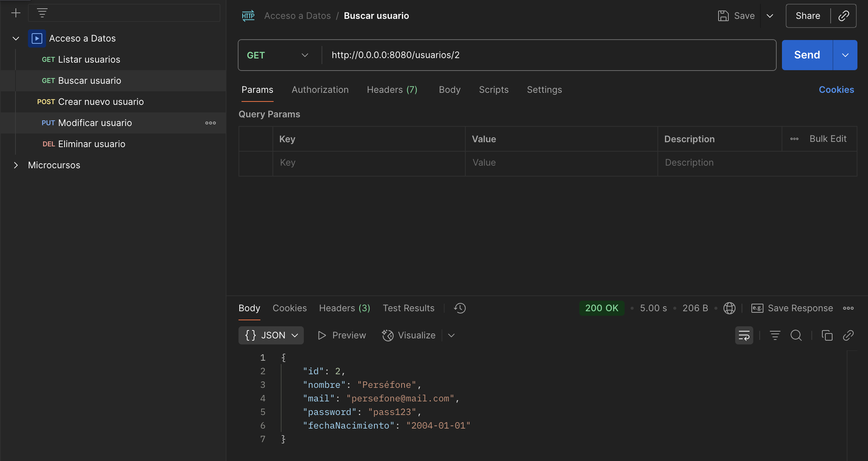View the Test Results tab
Screen dimensions: 868x461
409,308
